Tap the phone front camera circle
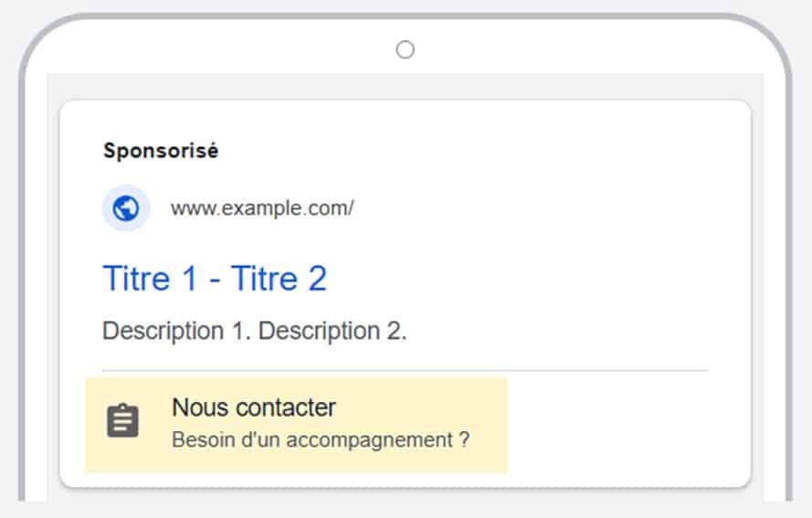 405,49
